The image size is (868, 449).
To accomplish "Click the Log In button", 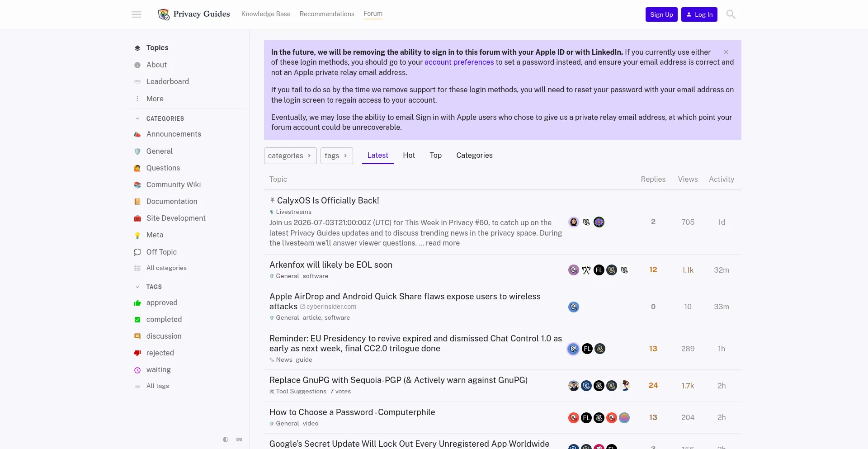I will tap(699, 14).
